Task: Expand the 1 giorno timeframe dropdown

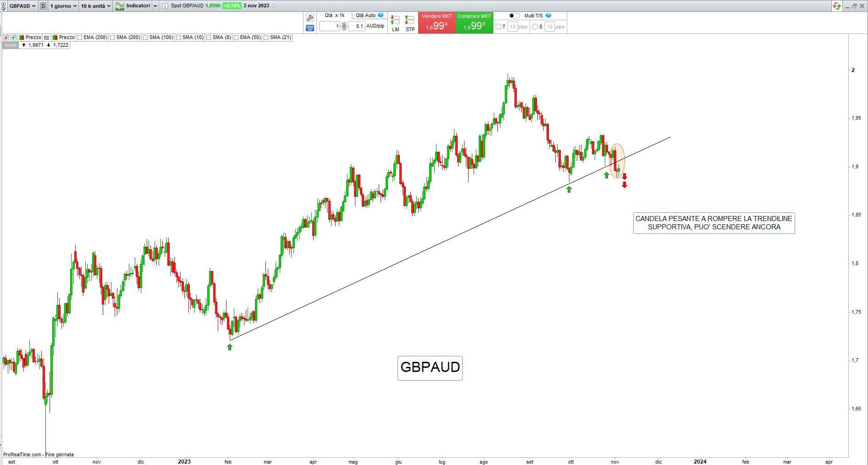Action: point(63,6)
